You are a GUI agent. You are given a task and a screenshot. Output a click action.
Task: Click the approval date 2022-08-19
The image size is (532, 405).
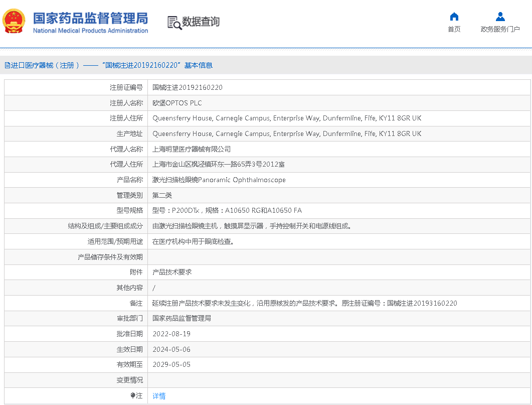[x=171, y=334]
